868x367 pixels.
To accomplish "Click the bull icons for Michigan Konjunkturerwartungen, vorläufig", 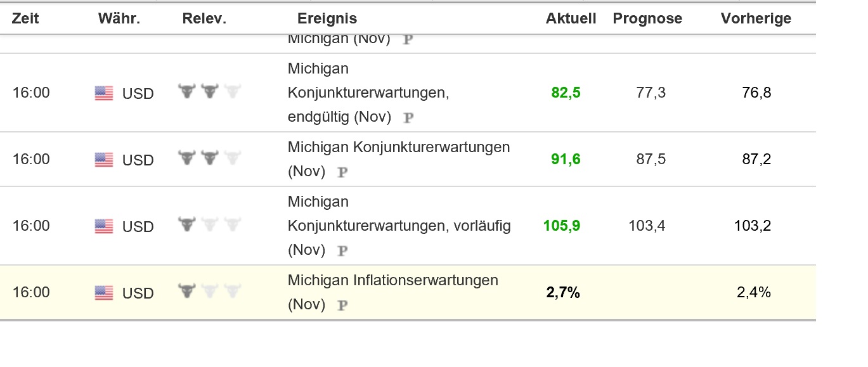I will [x=209, y=225].
